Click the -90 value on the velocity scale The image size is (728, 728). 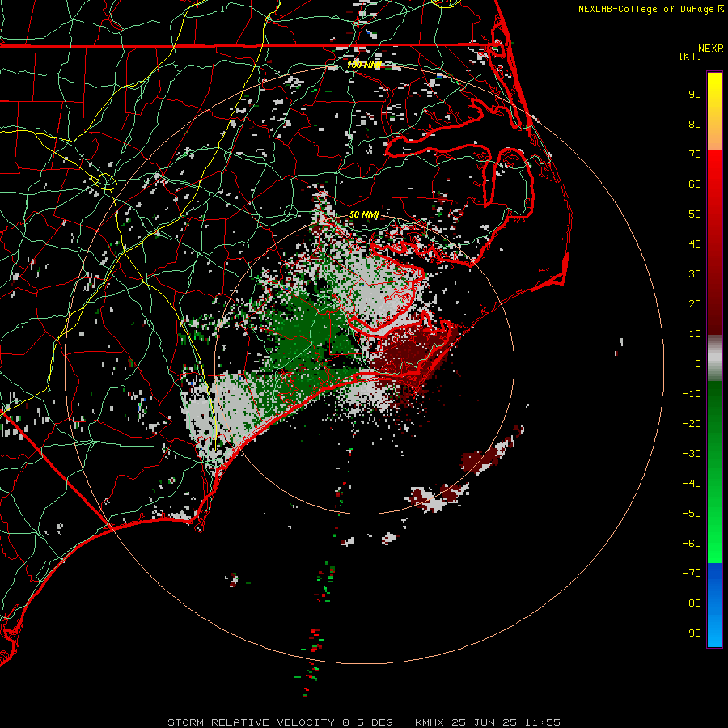(692, 633)
